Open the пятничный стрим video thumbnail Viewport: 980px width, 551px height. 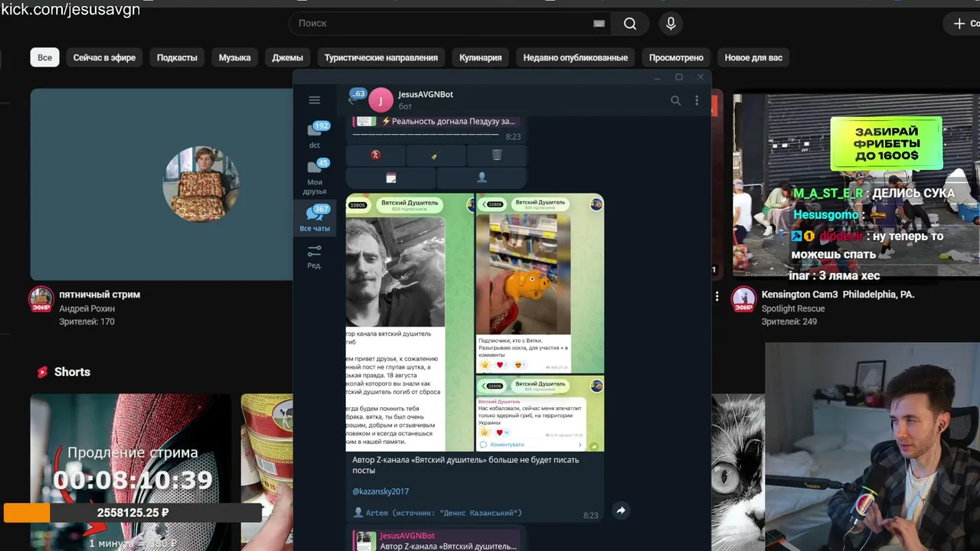pyautogui.click(x=162, y=184)
